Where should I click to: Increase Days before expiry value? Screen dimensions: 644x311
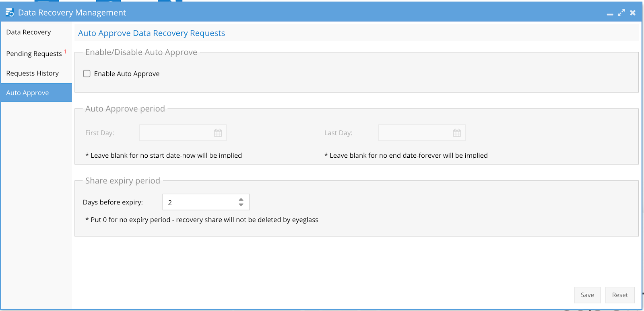pos(241,199)
